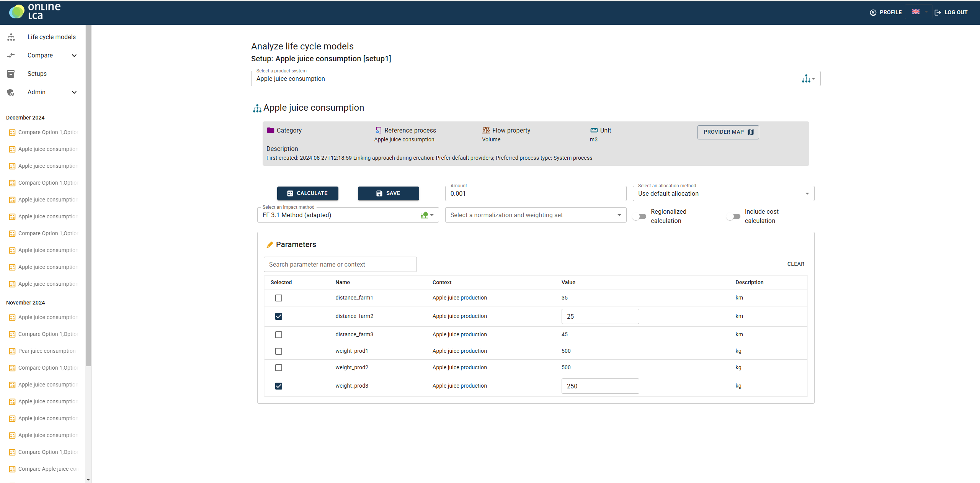The width and height of the screenshot is (980, 483).
Task: Click the Profile user icon
Action: 873,13
